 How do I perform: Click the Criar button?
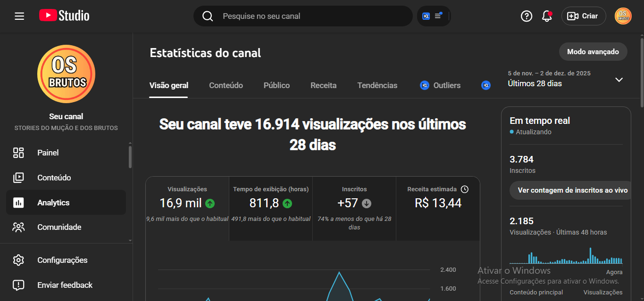point(584,16)
